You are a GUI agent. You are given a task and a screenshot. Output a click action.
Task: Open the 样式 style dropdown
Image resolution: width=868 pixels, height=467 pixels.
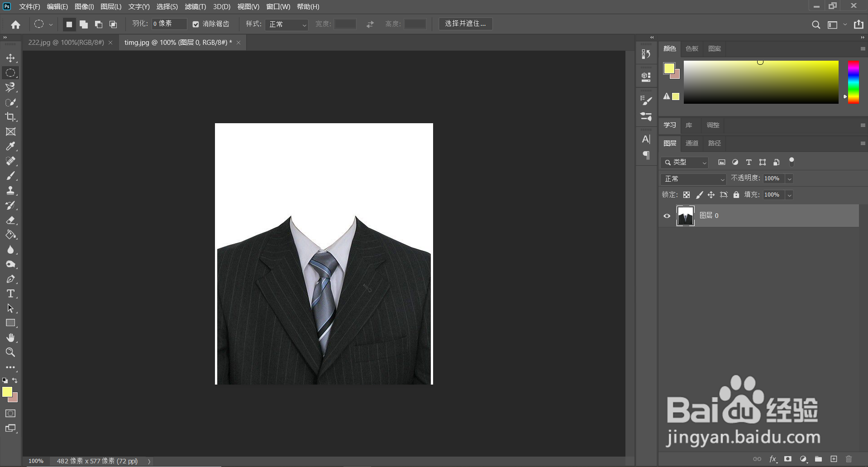pyautogui.click(x=287, y=24)
